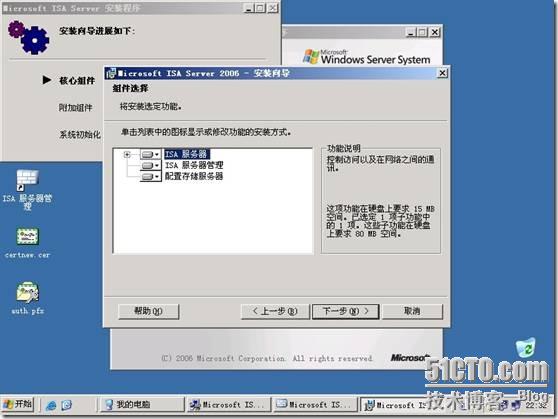Click the wizard title bar icon
Viewport: 558px width, 419px height.
click(x=111, y=73)
